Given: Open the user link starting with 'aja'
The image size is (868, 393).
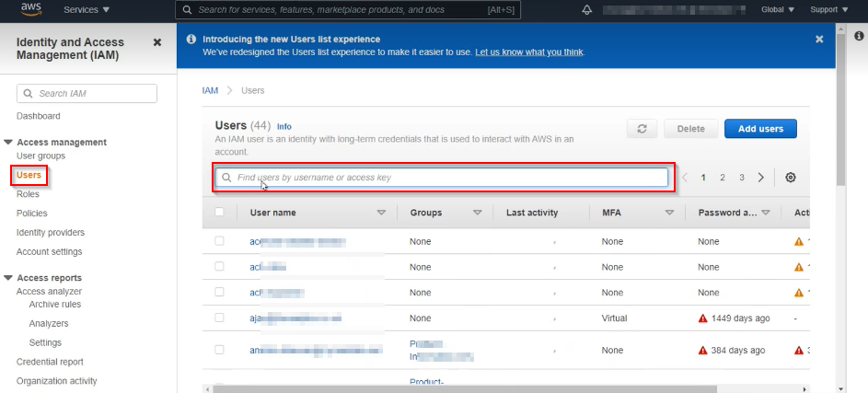Looking at the screenshot, I should [x=295, y=318].
